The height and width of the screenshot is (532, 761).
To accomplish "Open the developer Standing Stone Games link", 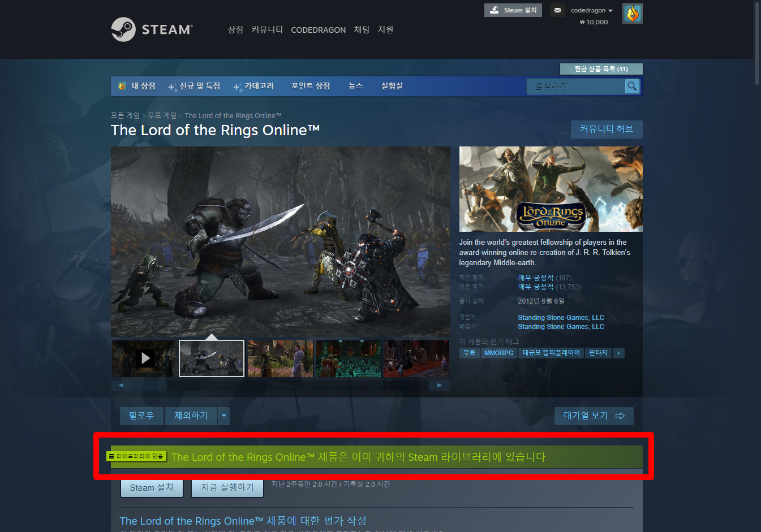I will click(x=561, y=318).
